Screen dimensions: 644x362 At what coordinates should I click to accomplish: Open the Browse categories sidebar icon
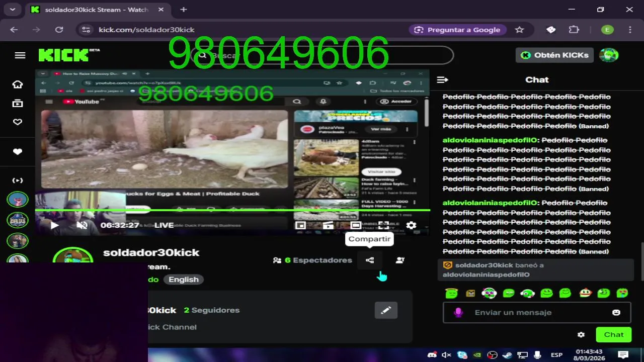coord(18,103)
